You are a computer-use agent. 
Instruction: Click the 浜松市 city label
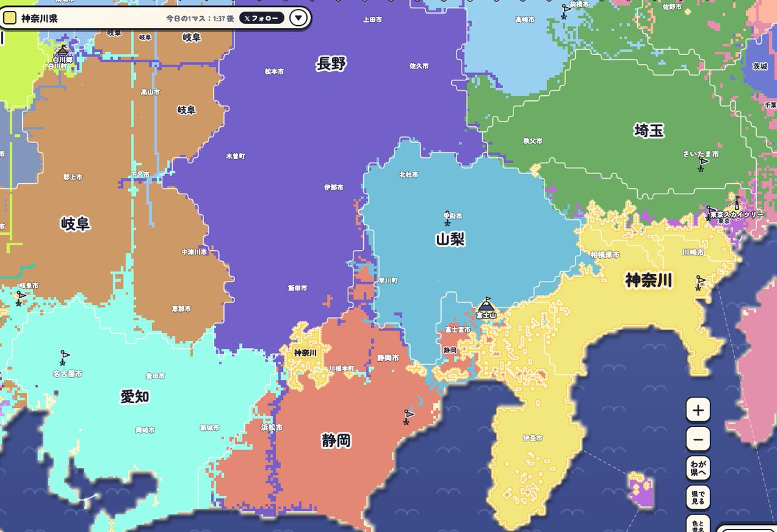(x=271, y=428)
